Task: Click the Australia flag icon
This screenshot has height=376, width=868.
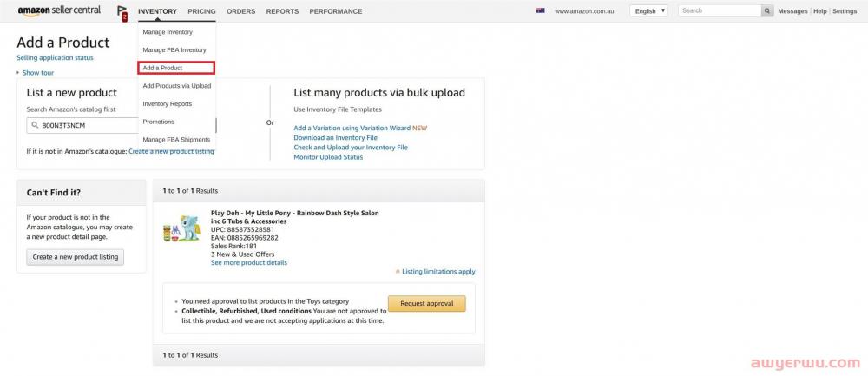Action: [x=540, y=11]
